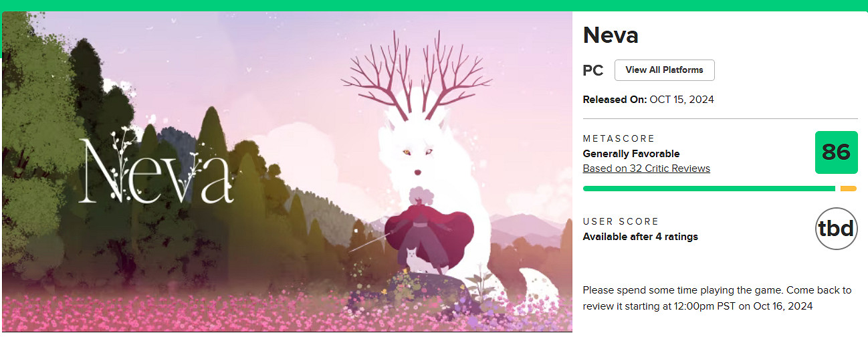This screenshot has height=339, width=868.
Task: Click the green banner at page top
Action: tap(434, 5)
